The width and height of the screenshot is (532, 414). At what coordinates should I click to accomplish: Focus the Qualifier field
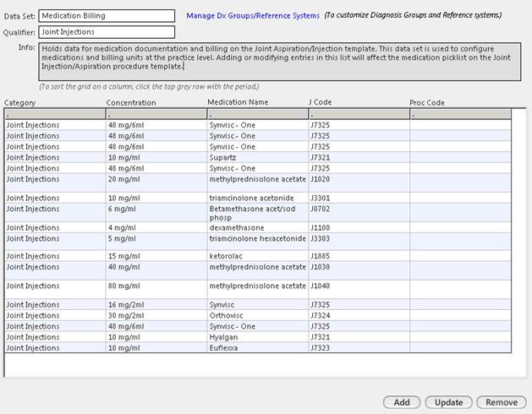[107, 32]
